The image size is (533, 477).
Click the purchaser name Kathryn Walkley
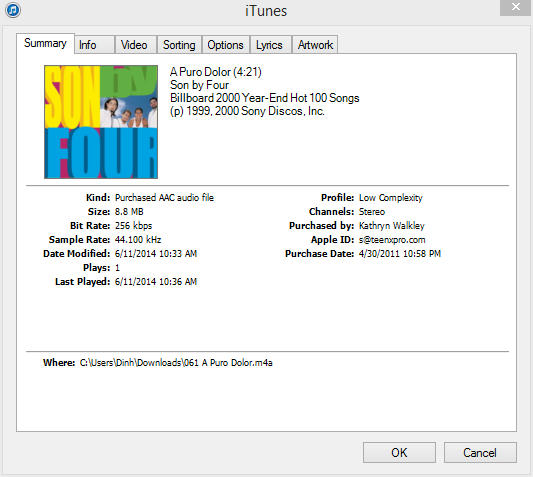point(392,225)
